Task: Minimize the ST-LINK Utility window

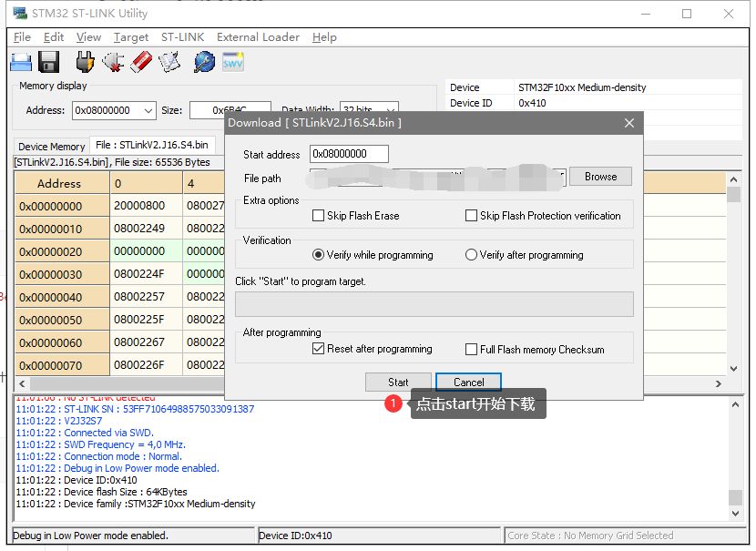Action: tap(646, 14)
